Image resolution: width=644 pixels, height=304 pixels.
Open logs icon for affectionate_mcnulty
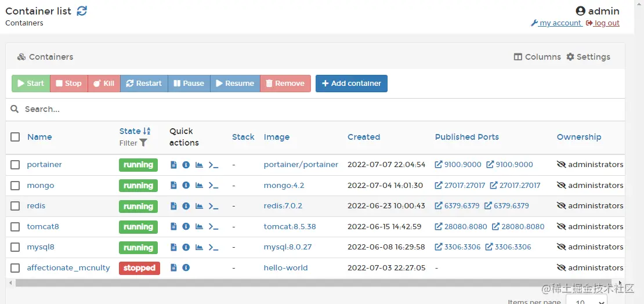(x=173, y=268)
